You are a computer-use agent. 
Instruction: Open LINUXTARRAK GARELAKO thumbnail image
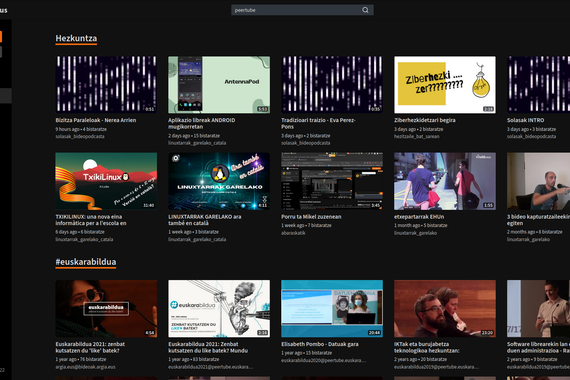219,181
